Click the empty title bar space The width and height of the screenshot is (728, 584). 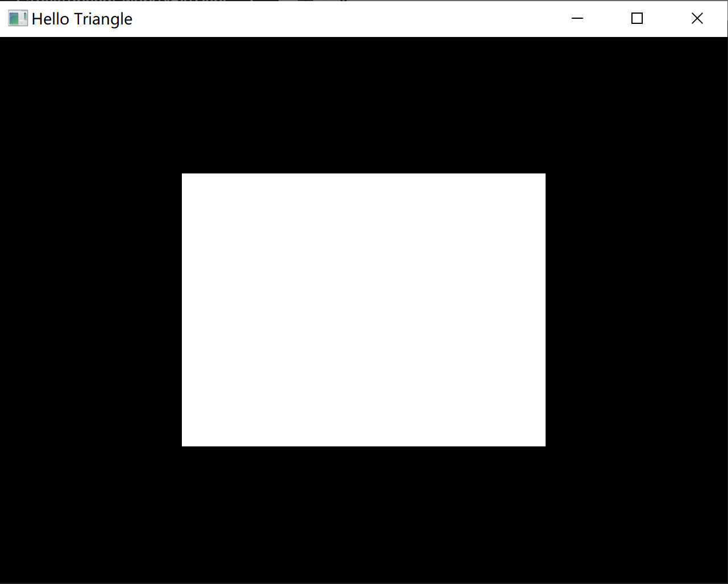point(341,18)
